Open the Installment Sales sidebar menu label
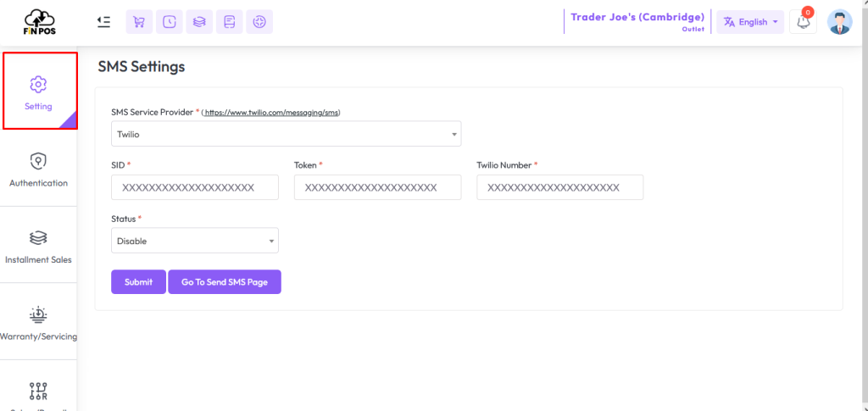 pyautogui.click(x=38, y=259)
